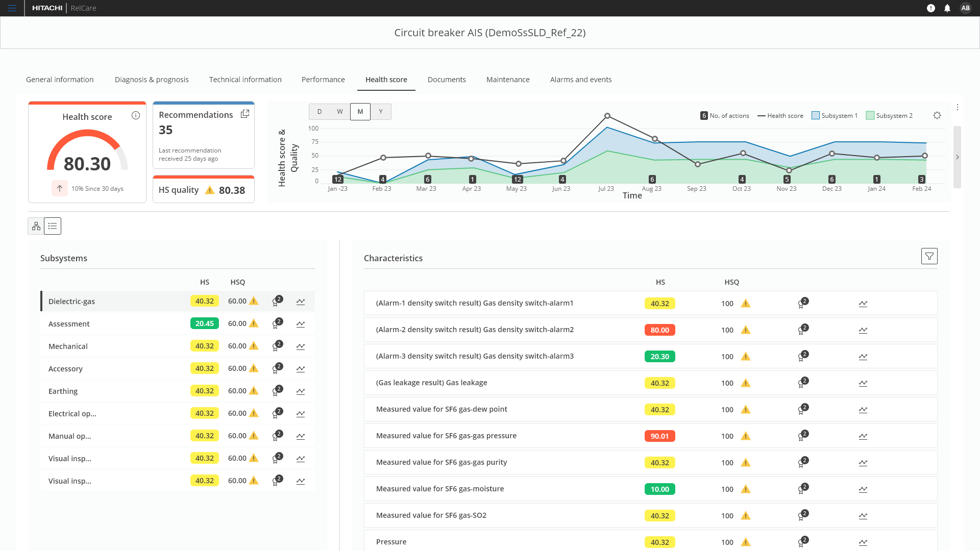Toggle the Subsystem 1 legend entry

[834, 115]
